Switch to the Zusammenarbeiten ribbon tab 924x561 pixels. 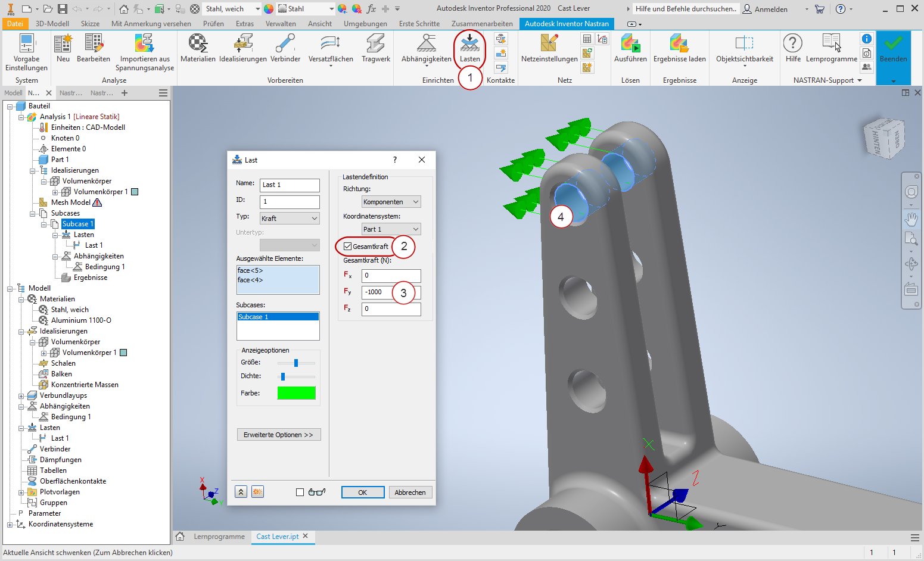click(x=482, y=24)
